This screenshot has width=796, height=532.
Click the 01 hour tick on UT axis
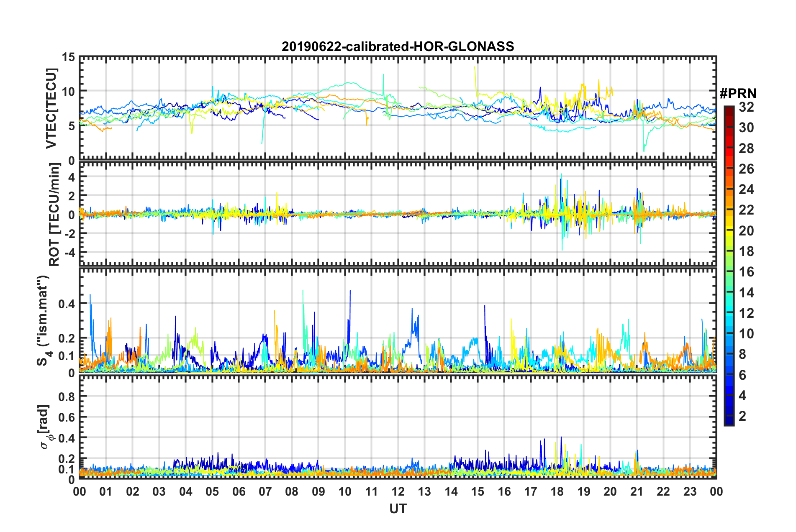coord(106,491)
